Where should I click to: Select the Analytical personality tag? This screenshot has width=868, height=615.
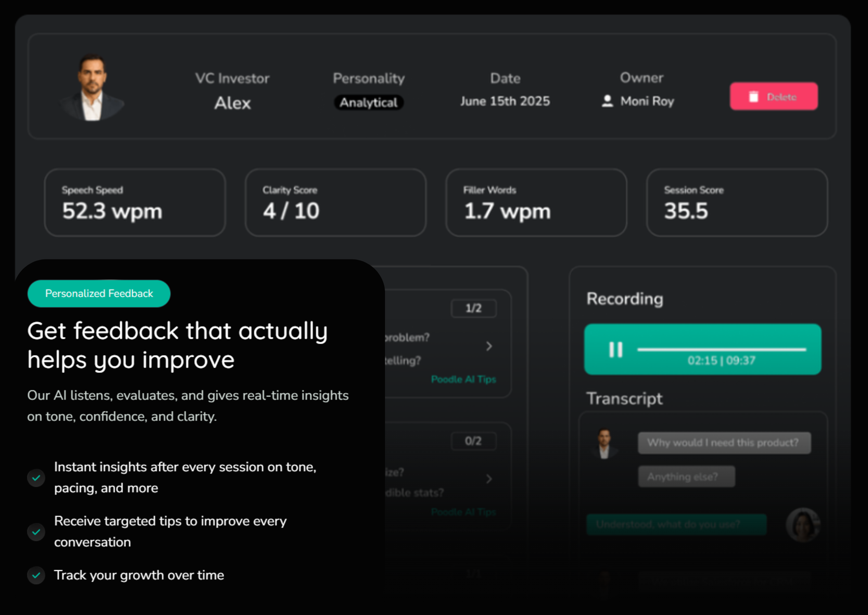point(368,102)
